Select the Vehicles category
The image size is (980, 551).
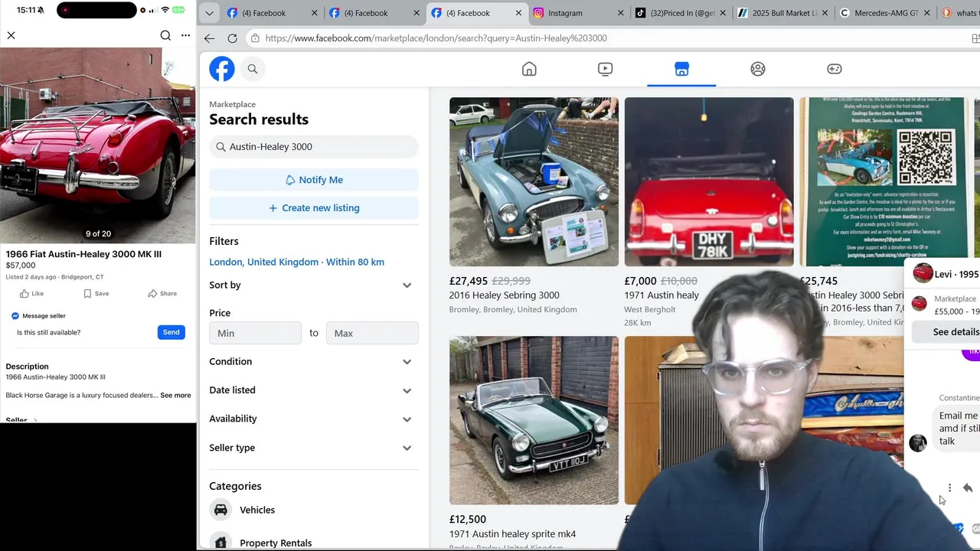coord(314,510)
